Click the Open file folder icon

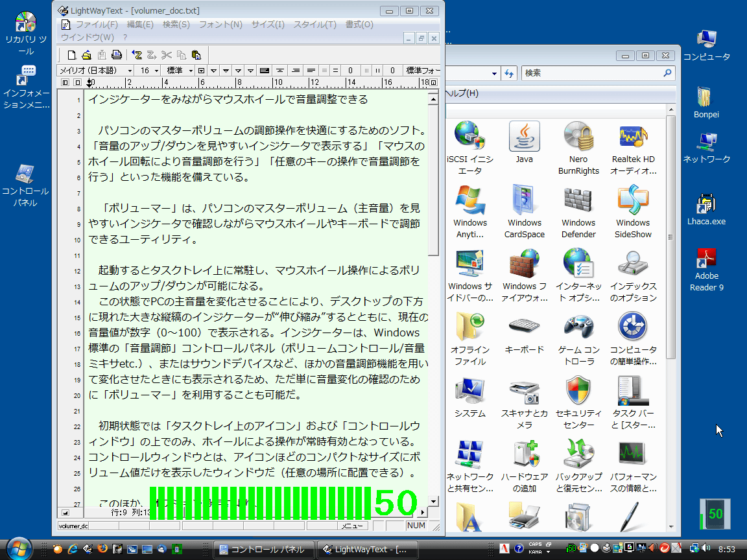[86, 55]
